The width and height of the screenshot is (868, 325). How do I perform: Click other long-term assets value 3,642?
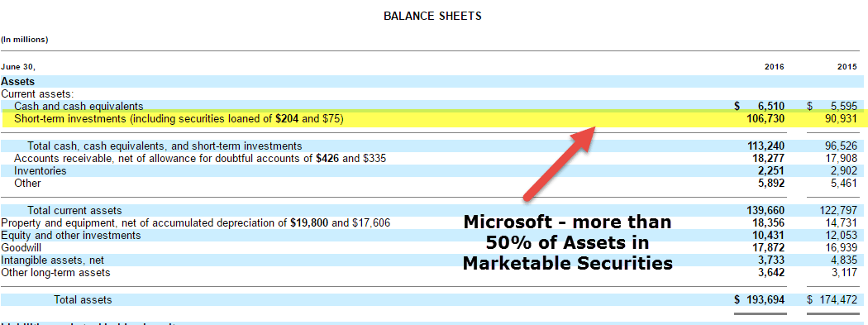coord(771,273)
